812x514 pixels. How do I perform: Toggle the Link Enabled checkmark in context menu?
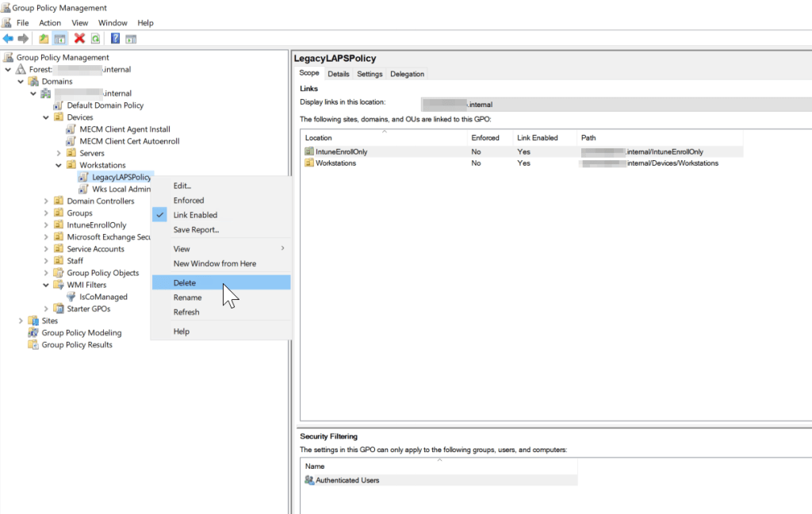tap(161, 215)
